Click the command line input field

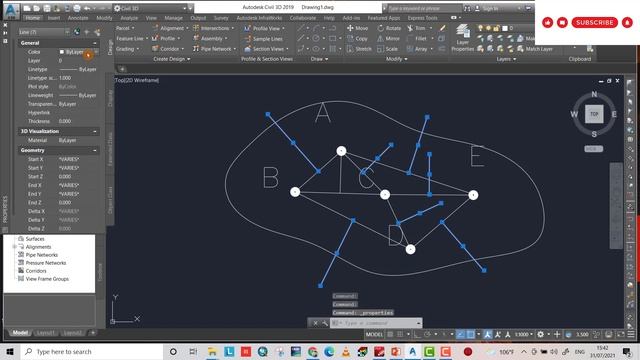click(375, 323)
